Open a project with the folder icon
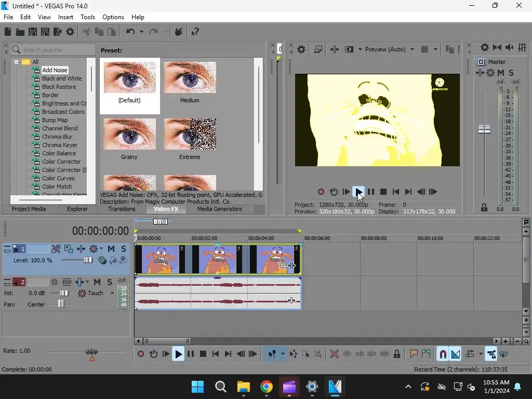Image resolution: width=532 pixels, height=399 pixels. pos(20,32)
